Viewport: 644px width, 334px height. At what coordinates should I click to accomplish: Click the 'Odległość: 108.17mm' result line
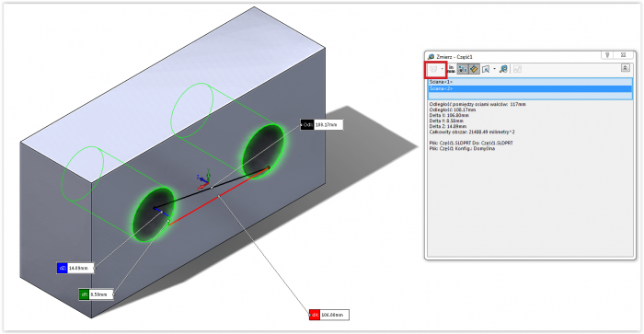453,109
